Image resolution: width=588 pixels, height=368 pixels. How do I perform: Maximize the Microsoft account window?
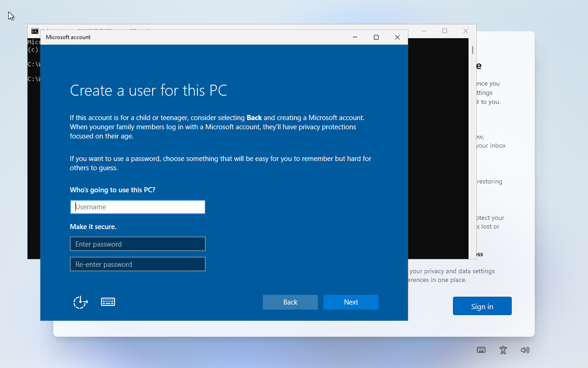coord(376,37)
